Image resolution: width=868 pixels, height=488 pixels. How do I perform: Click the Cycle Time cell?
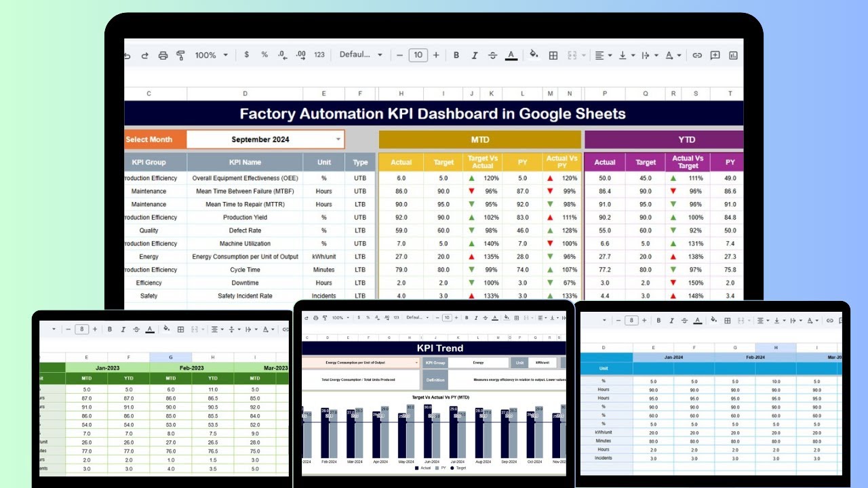(245, 270)
